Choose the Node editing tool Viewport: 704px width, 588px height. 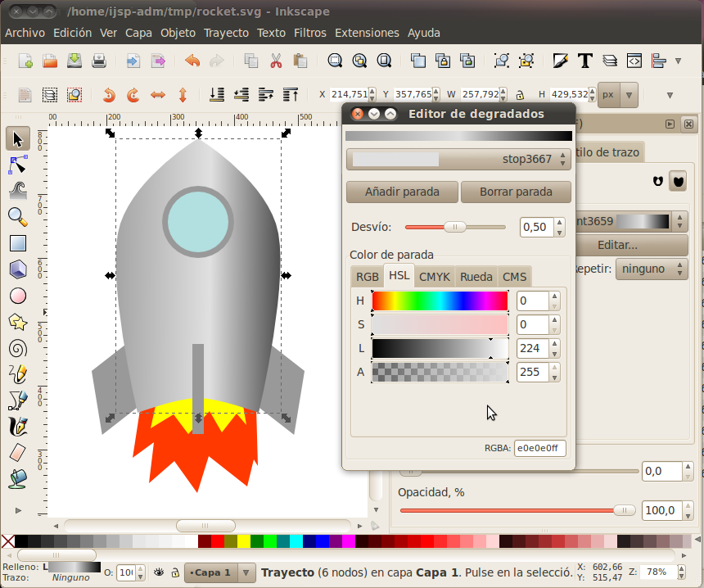[18, 165]
